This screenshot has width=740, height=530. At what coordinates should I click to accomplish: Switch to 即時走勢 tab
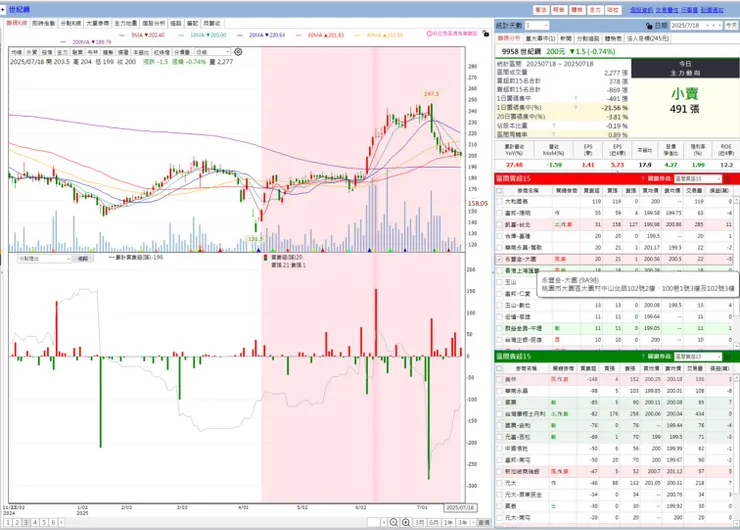coord(44,23)
